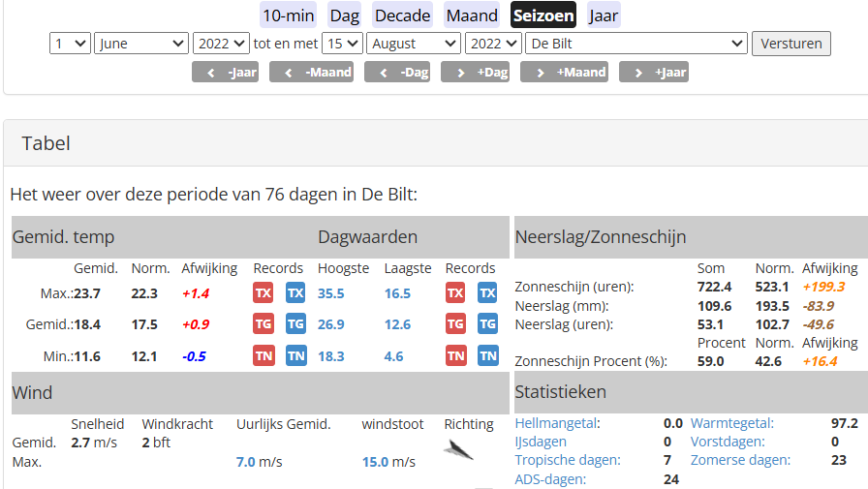Image resolution: width=868 pixels, height=489 pixels.
Task: Click blue TN record icon beside -0.5
Action: click(x=295, y=356)
